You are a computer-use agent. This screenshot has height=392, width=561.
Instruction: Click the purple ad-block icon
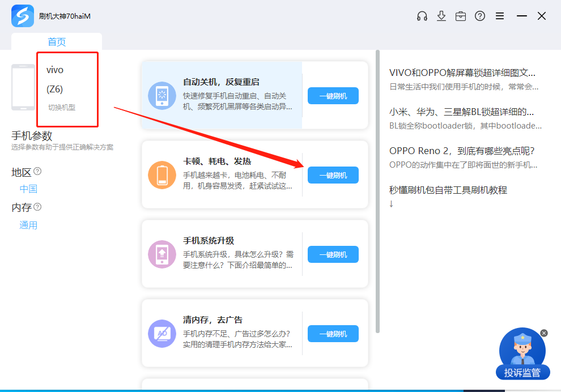(162, 334)
